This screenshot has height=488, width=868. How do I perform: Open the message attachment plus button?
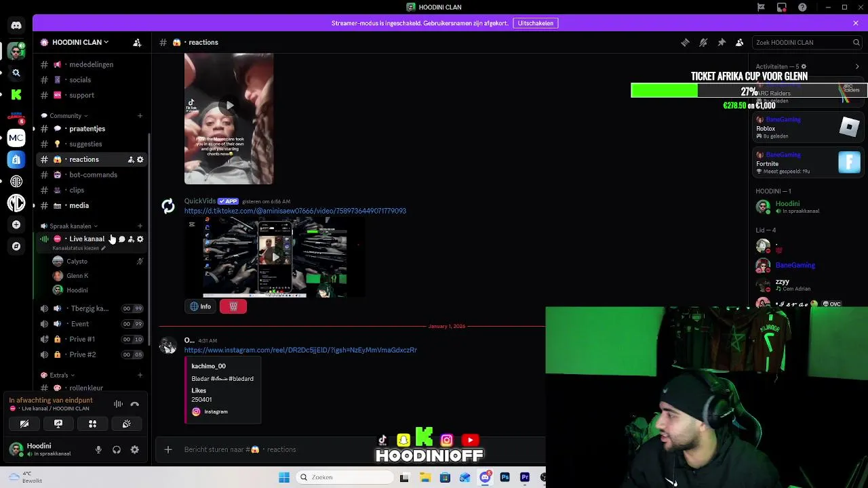coord(168,449)
